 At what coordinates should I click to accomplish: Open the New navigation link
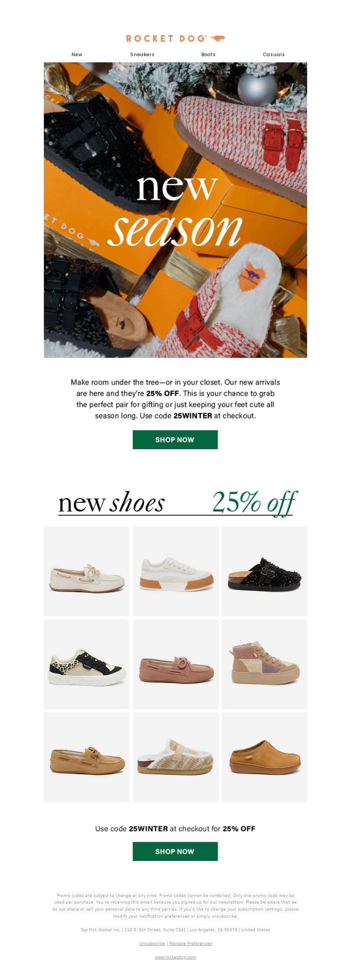[x=77, y=54]
